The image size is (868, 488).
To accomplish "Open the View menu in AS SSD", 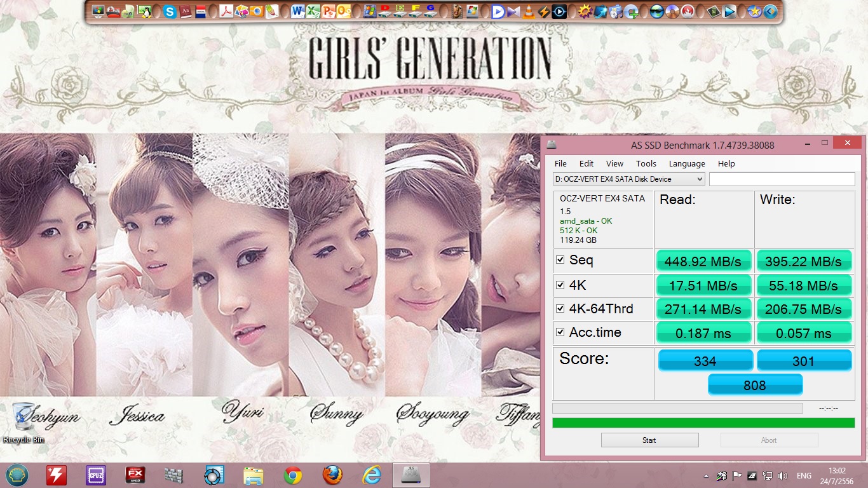I will (614, 163).
